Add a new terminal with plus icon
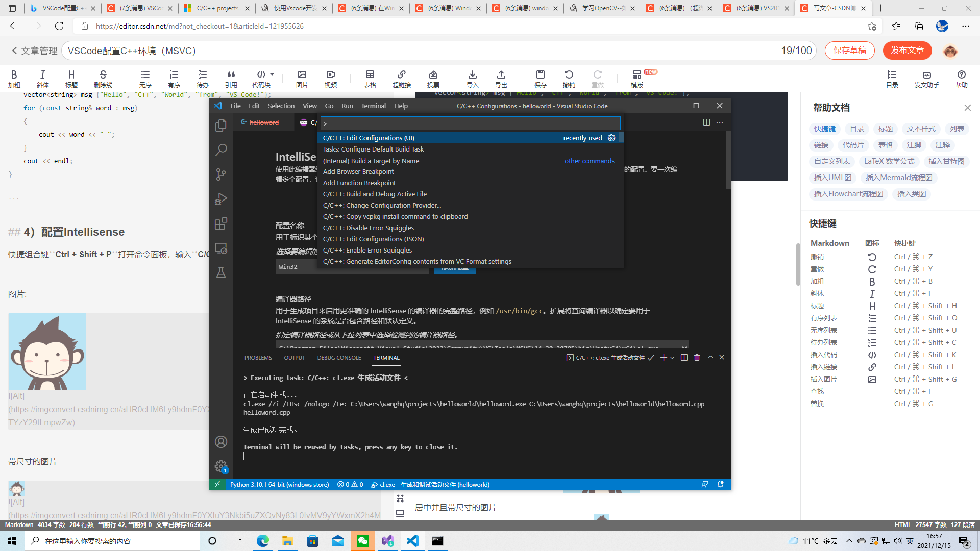980x551 pixels. coord(663,358)
